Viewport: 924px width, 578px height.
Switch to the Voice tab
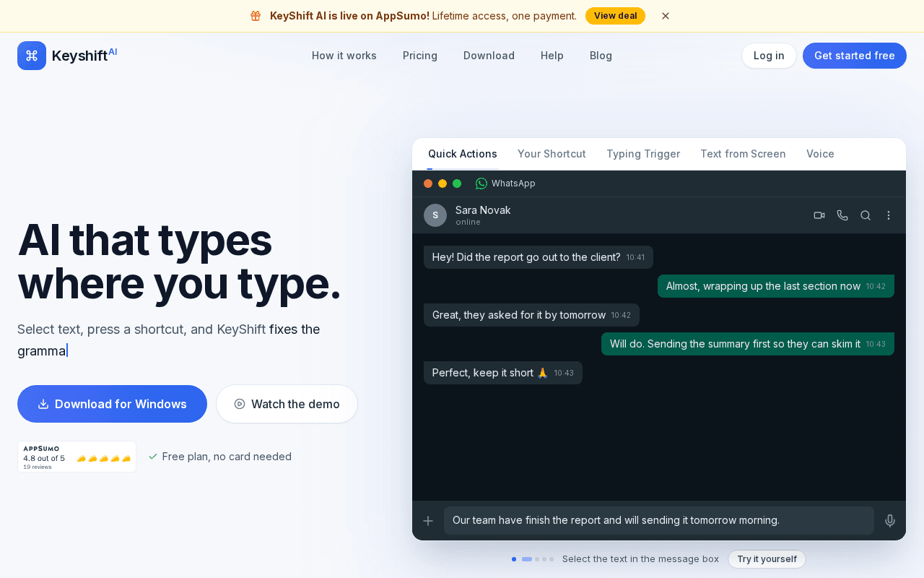point(820,154)
